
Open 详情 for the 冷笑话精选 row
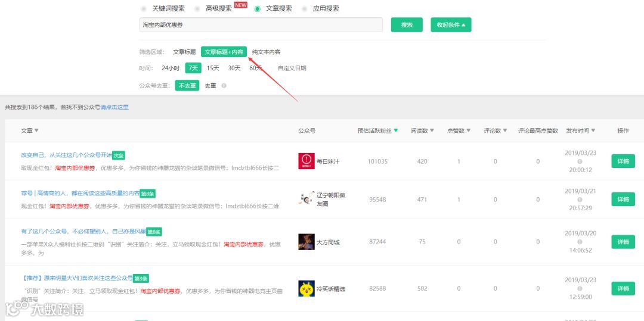(x=623, y=289)
